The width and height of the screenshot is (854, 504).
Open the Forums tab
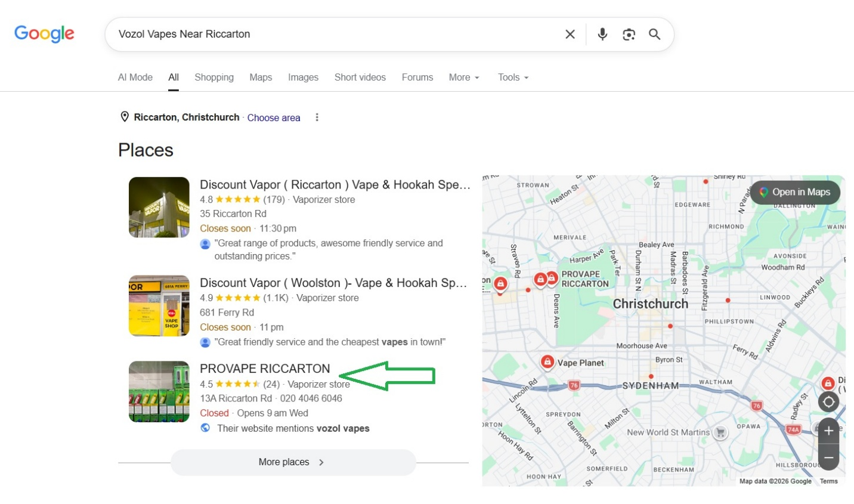tap(417, 77)
